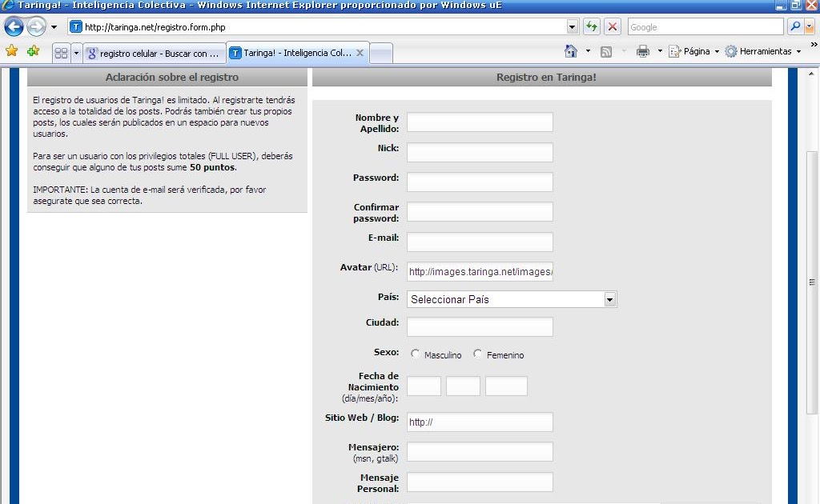The image size is (820, 504).
Task: Expand the address bar URL history dropdown
Action: pos(572,26)
